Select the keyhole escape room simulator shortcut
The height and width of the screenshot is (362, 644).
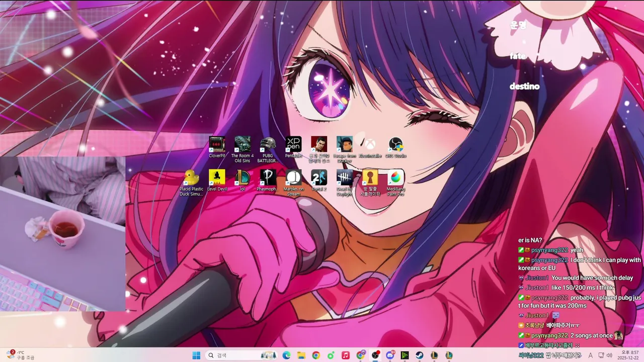(370, 183)
